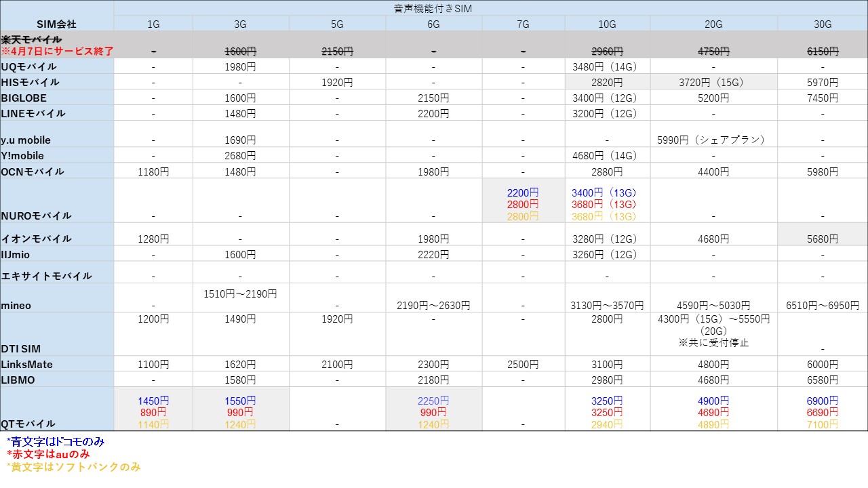
Task: Click the 10G column header
Action: (x=607, y=24)
